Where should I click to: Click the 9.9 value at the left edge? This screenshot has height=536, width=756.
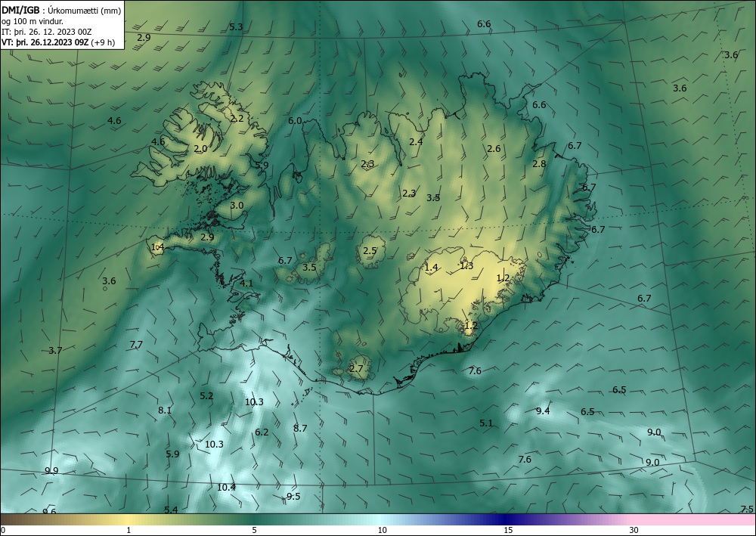(x=51, y=470)
